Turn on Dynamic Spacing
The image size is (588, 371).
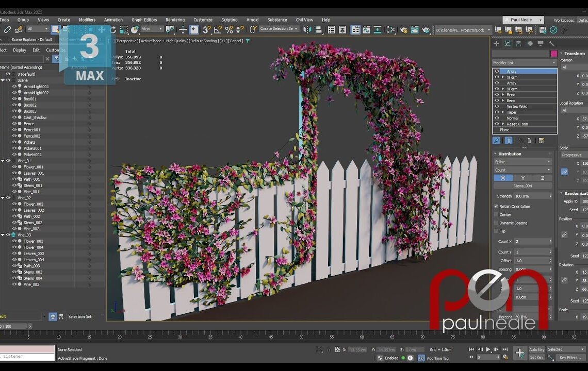(497, 223)
